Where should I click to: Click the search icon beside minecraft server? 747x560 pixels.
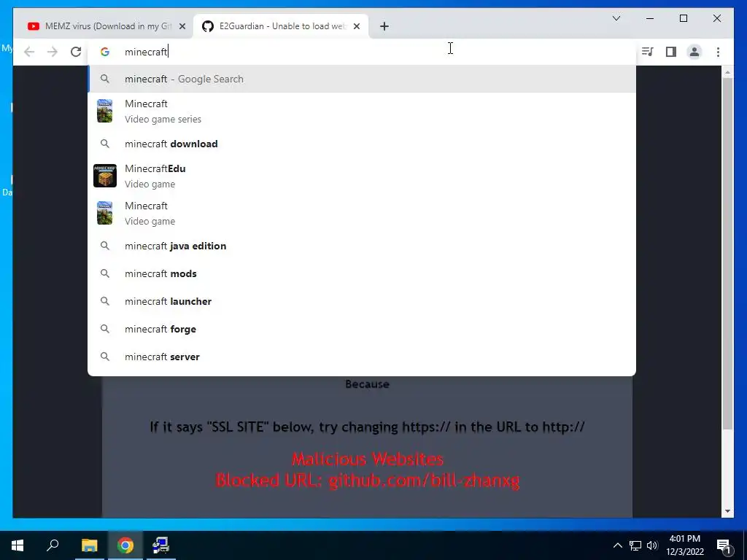coord(105,357)
